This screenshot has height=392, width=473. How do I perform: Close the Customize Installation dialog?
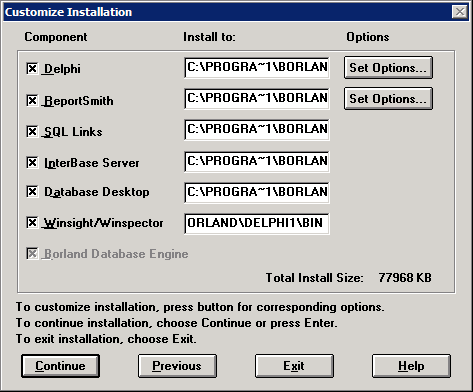coord(460,12)
